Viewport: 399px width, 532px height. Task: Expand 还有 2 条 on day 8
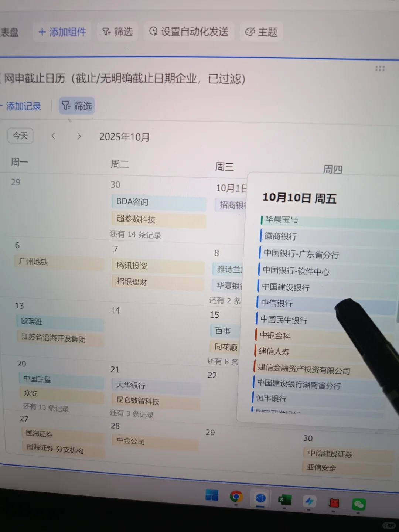coord(225,301)
